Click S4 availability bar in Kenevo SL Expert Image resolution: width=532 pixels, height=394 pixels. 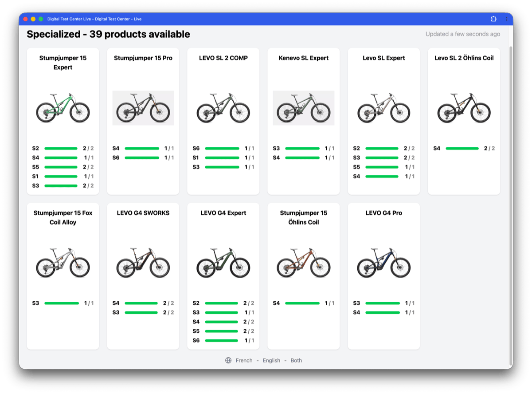click(x=302, y=158)
